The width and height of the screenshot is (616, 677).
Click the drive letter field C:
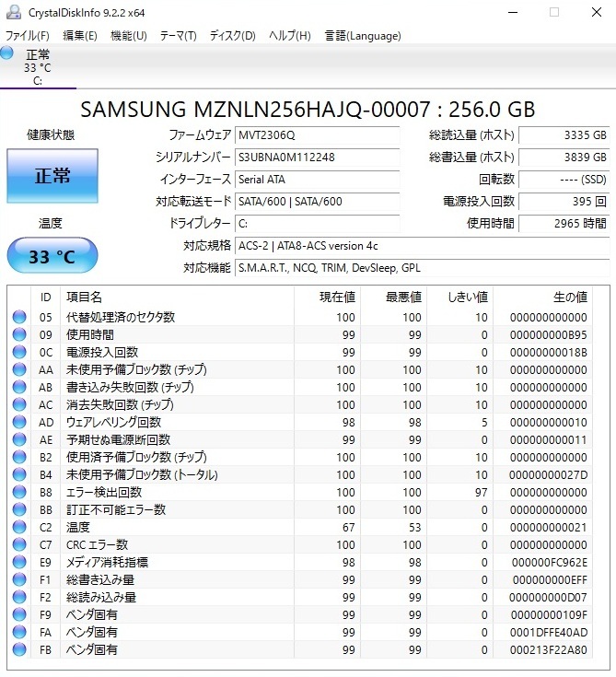[x=318, y=224]
